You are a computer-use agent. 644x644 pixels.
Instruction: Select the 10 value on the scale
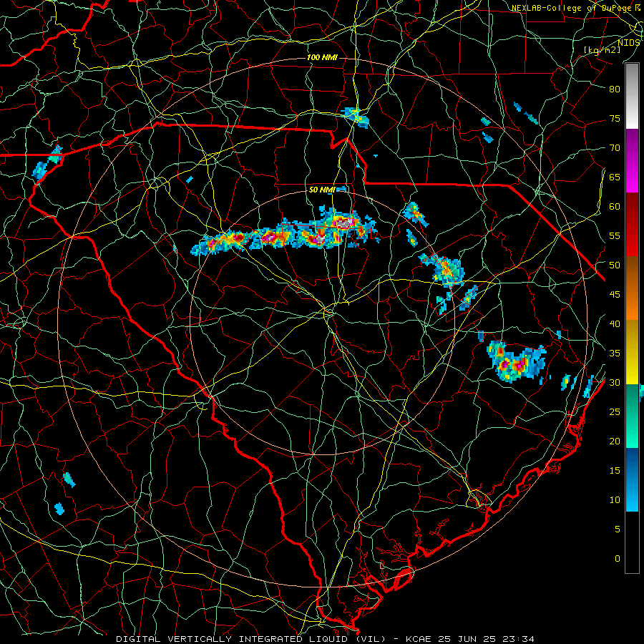click(615, 500)
